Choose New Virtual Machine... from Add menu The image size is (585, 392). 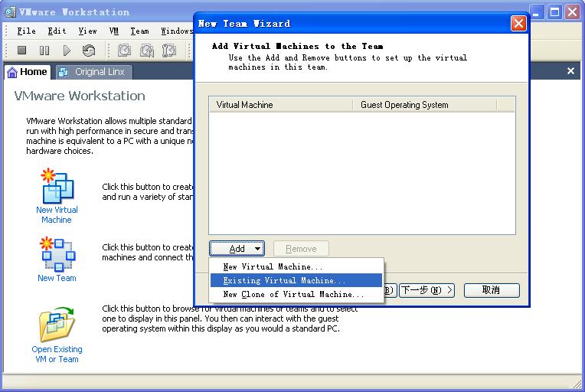[x=273, y=266]
